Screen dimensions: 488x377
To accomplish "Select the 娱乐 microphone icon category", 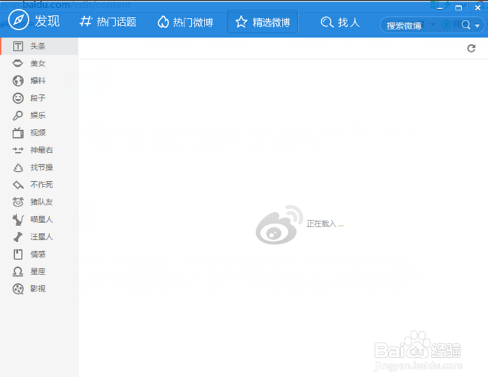I will (18, 115).
